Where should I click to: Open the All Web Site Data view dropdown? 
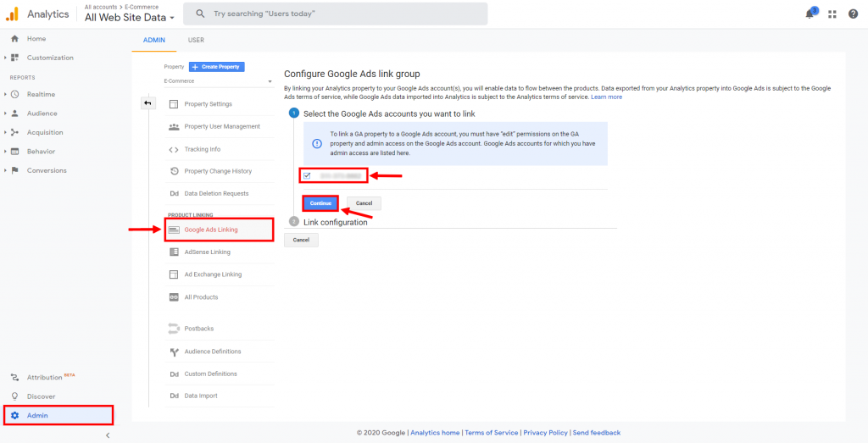click(130, 17)
